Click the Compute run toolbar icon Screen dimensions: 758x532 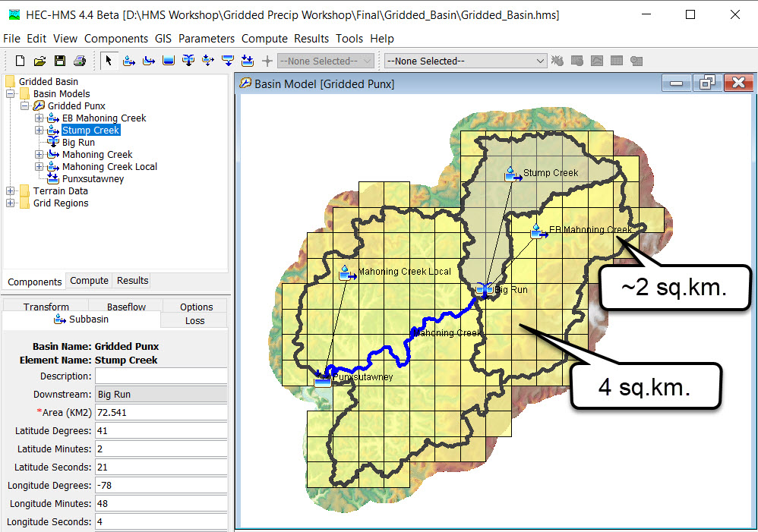(557, 61)
